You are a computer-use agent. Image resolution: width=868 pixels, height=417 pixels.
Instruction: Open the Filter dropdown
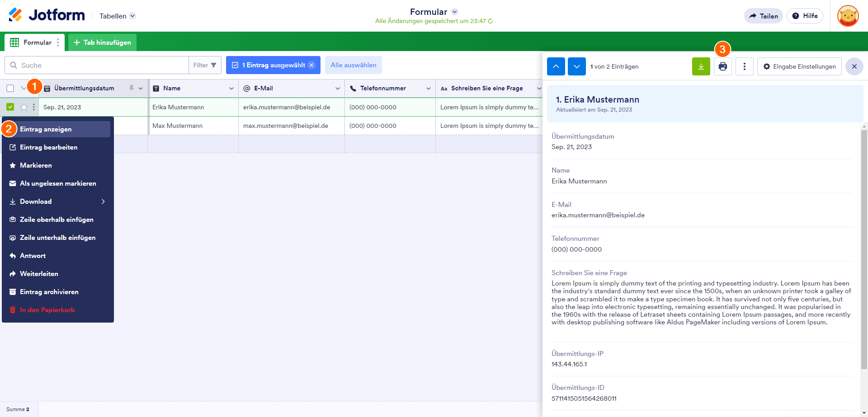tap(205, 65)
